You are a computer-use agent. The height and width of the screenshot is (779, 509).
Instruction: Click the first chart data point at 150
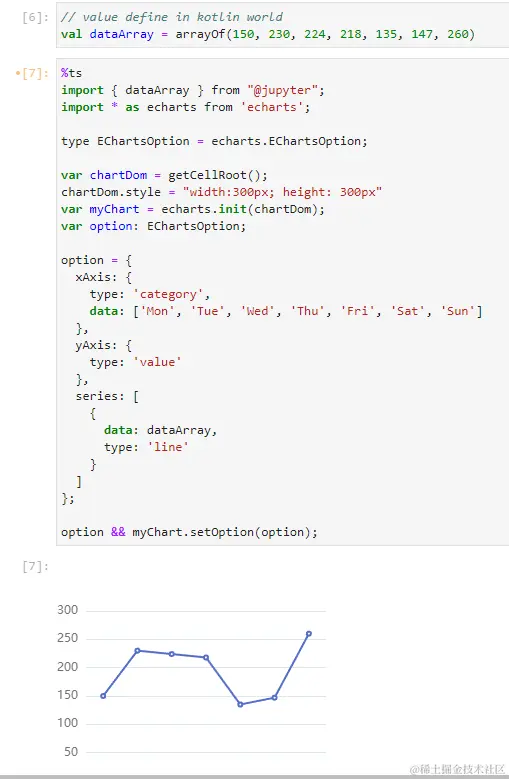(x=103, y=696)
